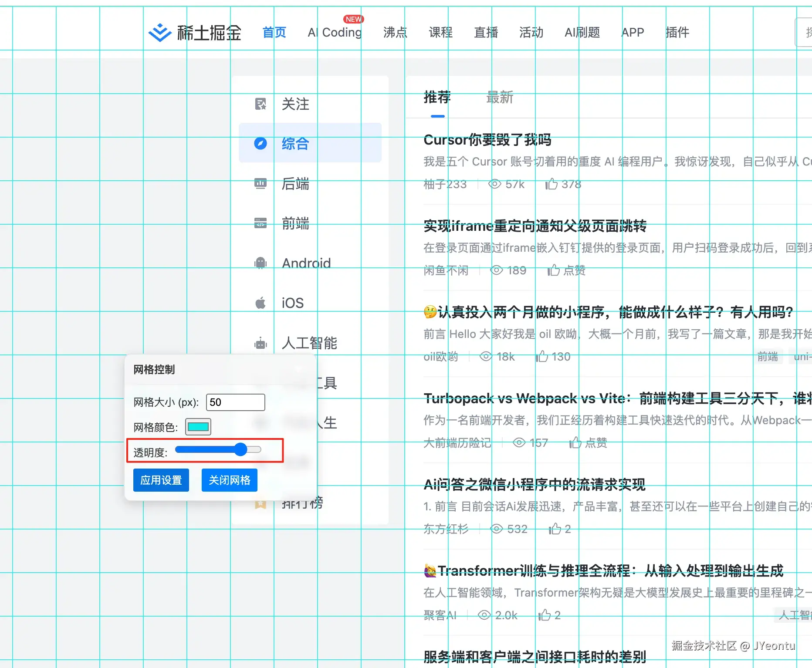Open article 实现iframe重定向通知父级页面跳转

(535, 226)
